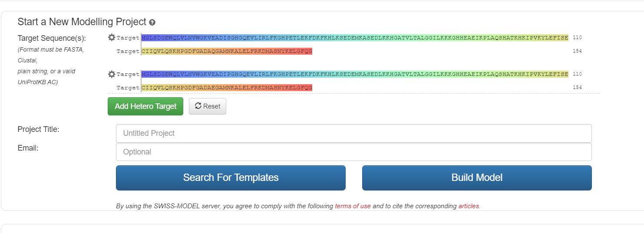Focus the Project Title input field
This screenshot has width=644, height=233.
click(353, 133)
